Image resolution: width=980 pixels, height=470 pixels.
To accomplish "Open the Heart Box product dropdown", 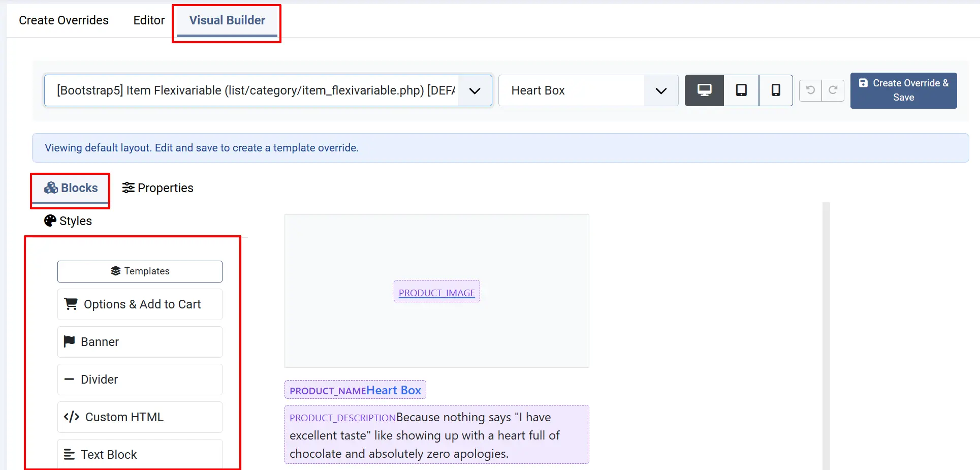I will tap(588, 90).
